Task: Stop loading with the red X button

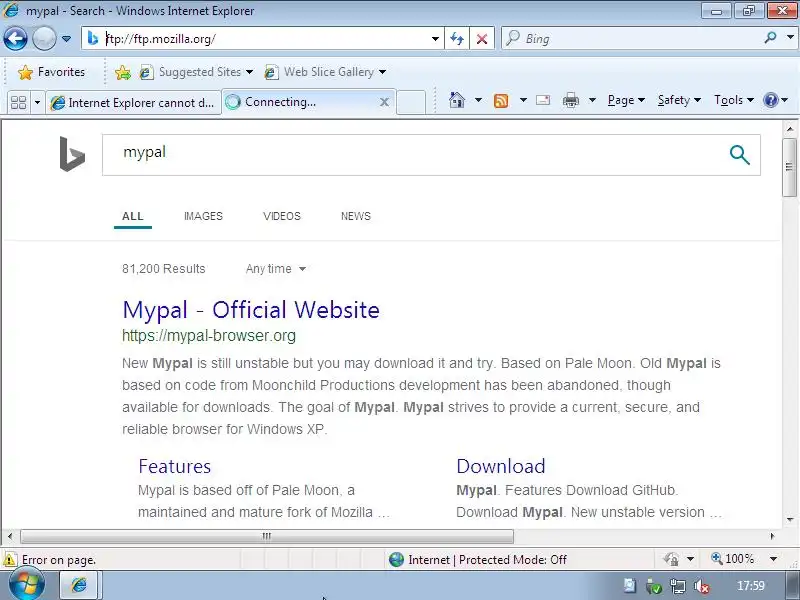Action: coord(482,39)
